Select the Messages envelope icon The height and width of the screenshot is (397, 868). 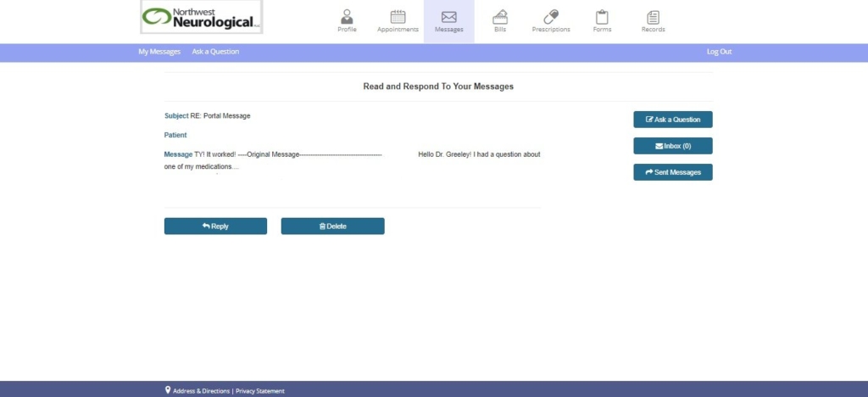pyautogui.click(x=448, y=17)
